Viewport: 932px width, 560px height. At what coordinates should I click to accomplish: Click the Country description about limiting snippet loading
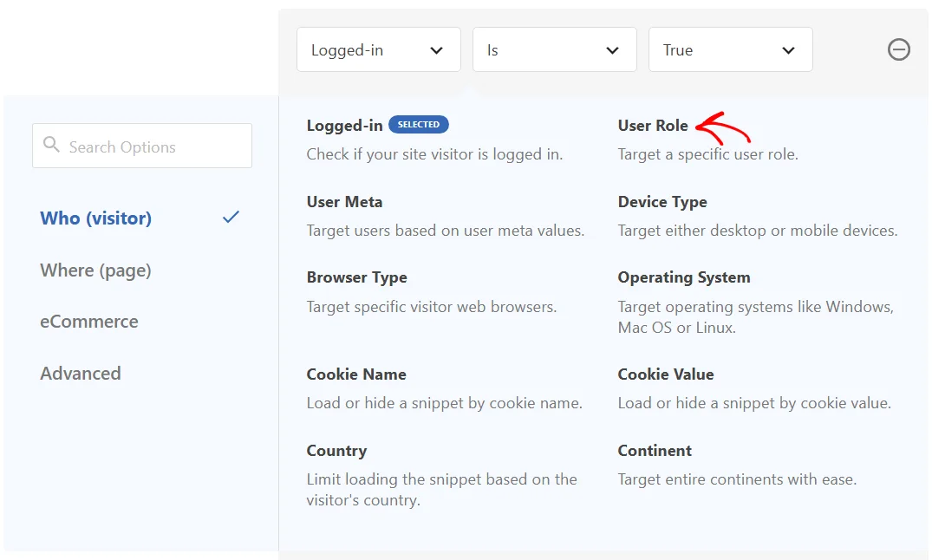441,490
